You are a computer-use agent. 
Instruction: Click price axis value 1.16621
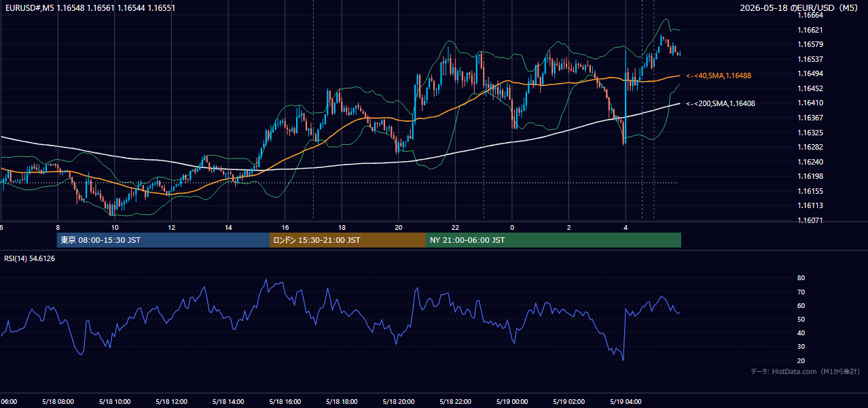point(810,30)
